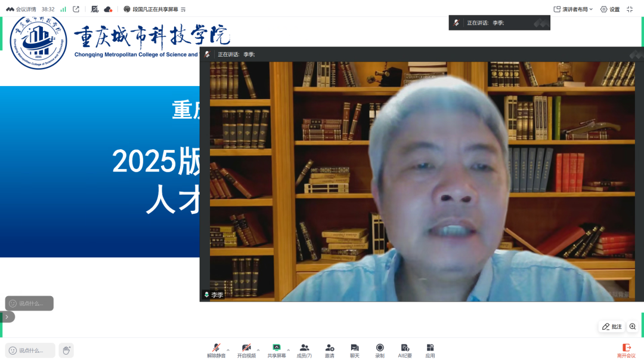Open the members list 成员(7)

point(304,350)
